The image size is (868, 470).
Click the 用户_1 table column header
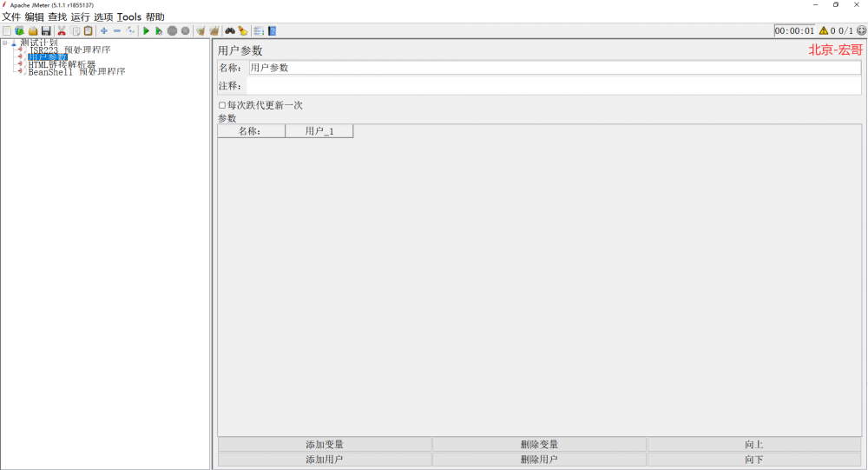point(319,131)
